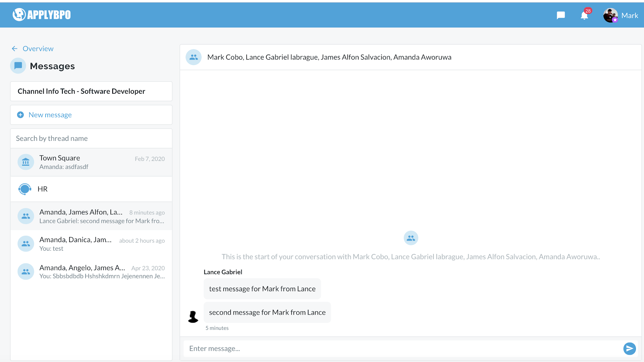
Task: Click the HR headset icon
Action: tap(25, 189)
